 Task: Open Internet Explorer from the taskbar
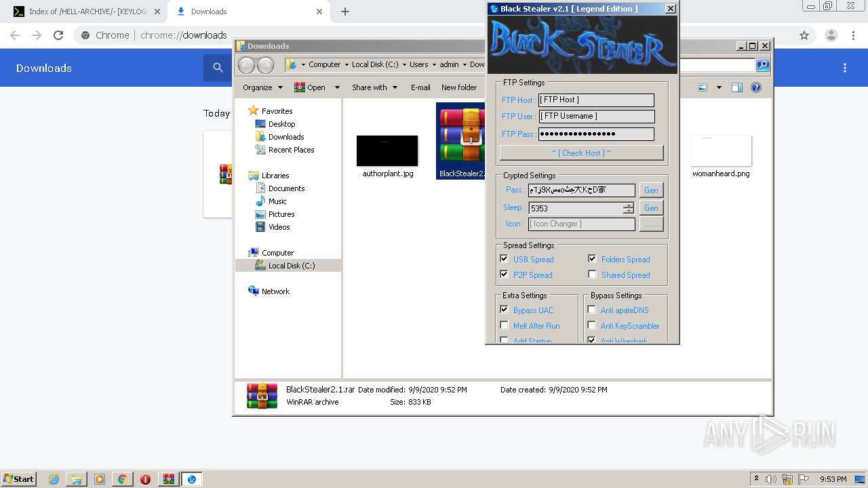point(54,479)
